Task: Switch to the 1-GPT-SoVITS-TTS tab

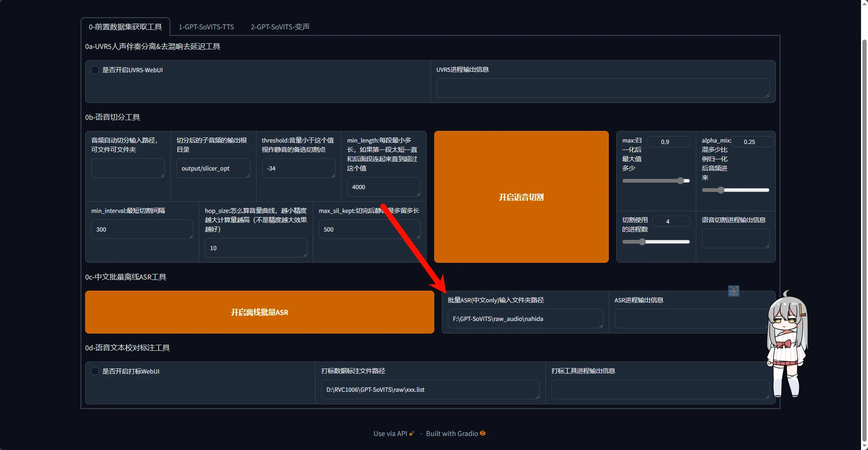Action: (206, 27)
